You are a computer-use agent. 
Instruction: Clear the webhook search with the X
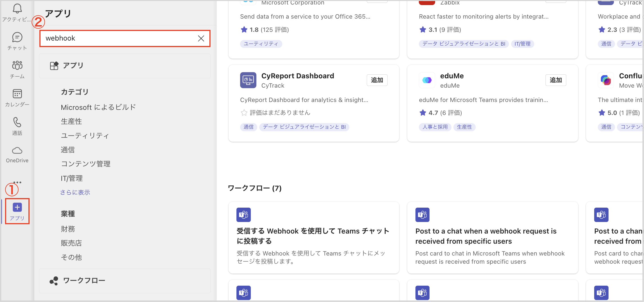(201, 38)
